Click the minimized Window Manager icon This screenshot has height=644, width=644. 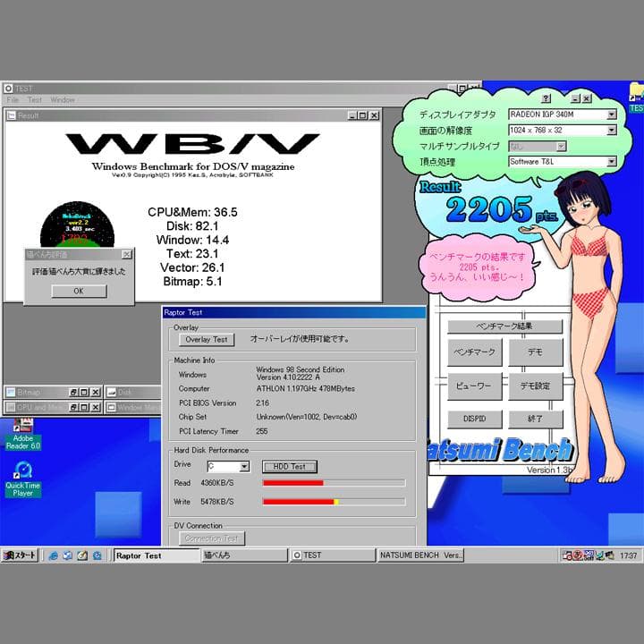click(111, 407)
